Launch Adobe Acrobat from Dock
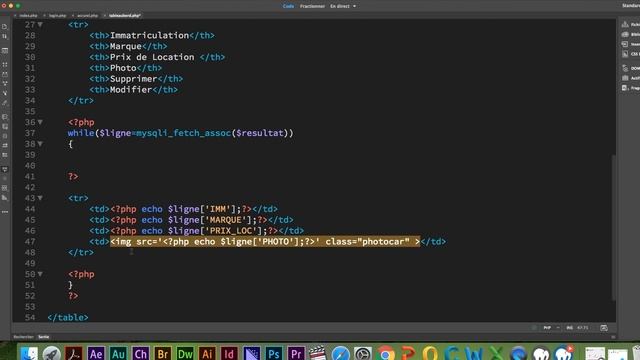 point(74,353)
